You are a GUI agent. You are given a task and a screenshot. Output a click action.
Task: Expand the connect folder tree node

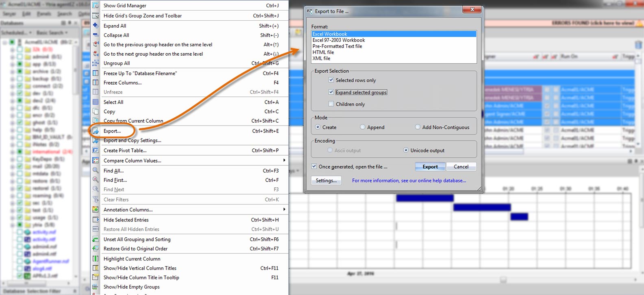coord(12,86)
